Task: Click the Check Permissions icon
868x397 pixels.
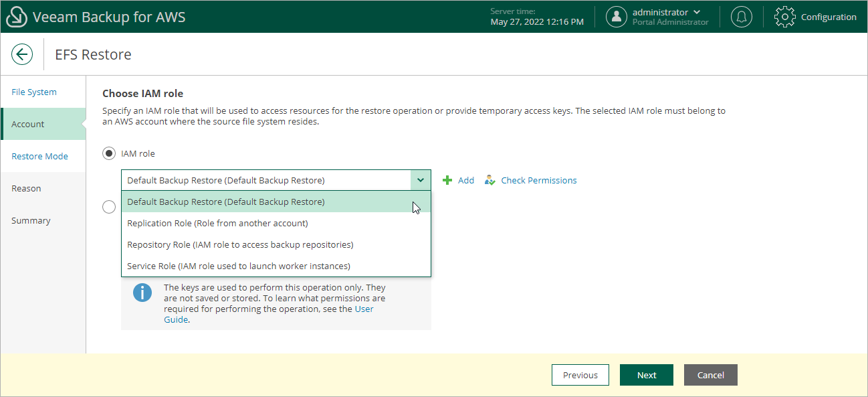Action: 490,180
